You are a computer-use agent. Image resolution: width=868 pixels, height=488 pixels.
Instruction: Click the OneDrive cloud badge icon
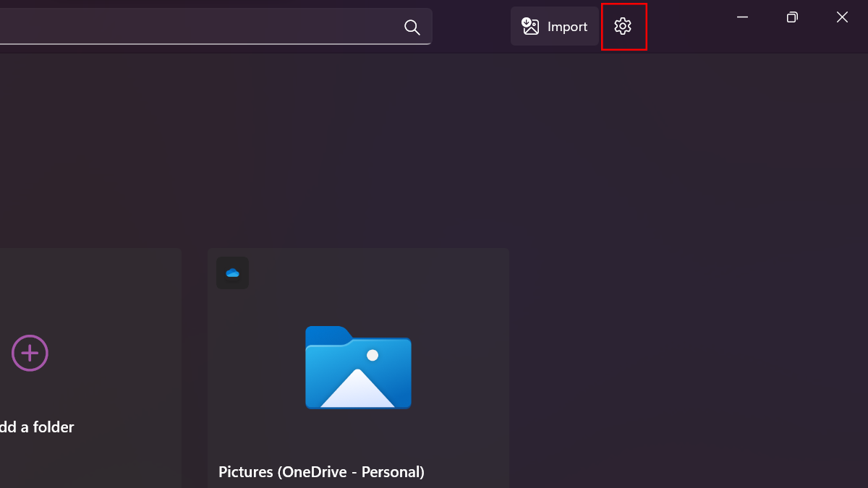click(232, 273)
